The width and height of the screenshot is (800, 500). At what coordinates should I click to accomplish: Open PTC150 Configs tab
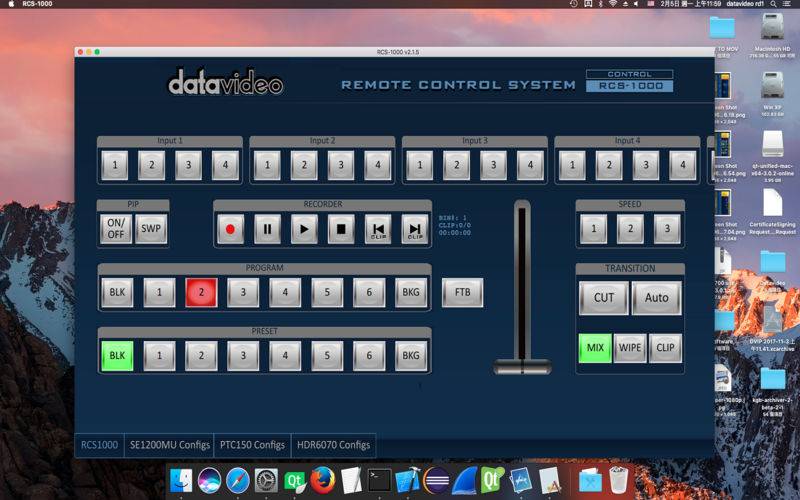(x=252, y=445)
